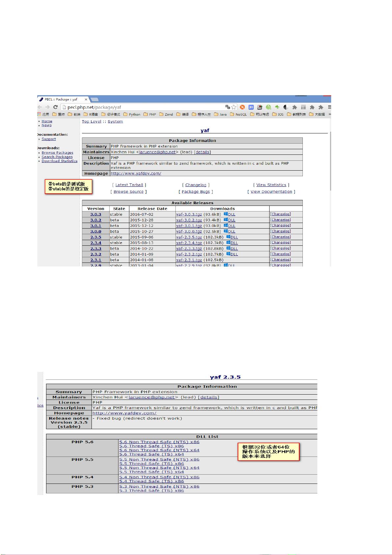This screenshot has height=555, width=392.
Task: Open Download Statistics link
Action: pyautogui.click(x=60, y=161)
